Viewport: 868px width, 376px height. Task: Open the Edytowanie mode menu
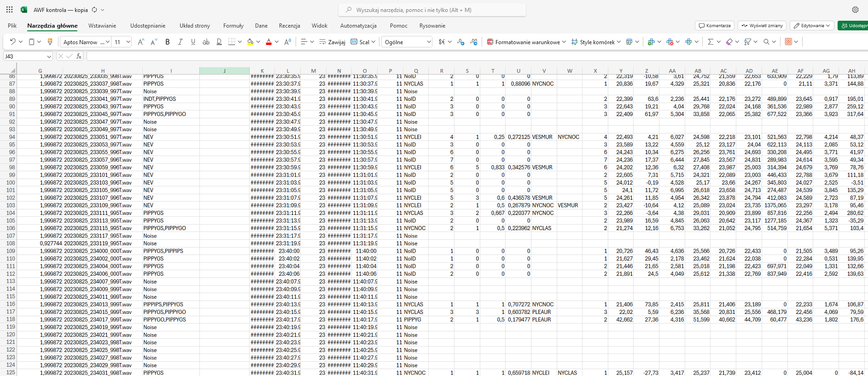[812, 26]
